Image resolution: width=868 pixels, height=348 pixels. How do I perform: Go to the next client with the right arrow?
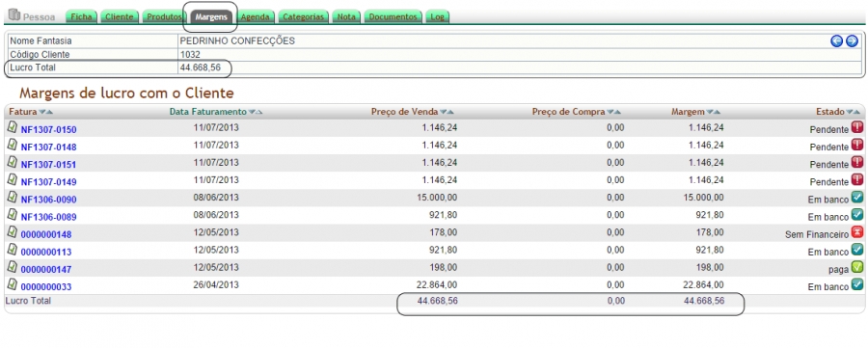click(852, 40)
